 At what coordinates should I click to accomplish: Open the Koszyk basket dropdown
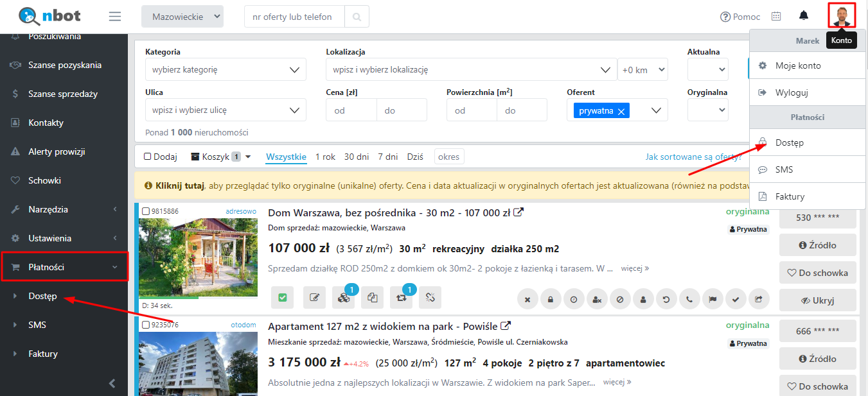point(221,157)
